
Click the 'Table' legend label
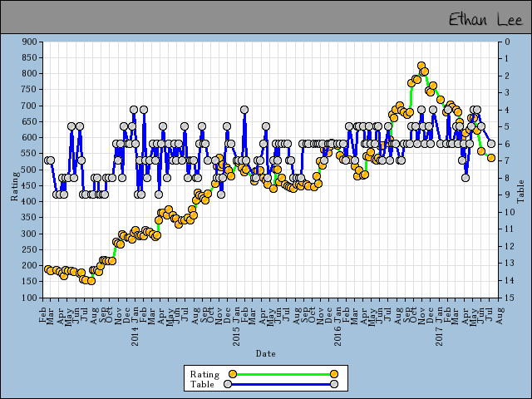202,384
